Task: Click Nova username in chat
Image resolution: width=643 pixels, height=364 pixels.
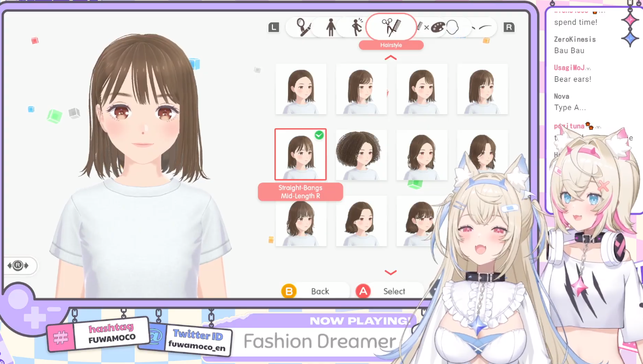Action: [x=562, y=96]
